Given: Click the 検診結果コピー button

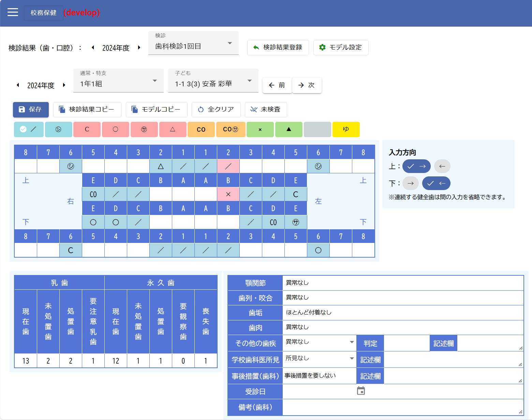Looking at the screenshot, I should (x=87, y=110).
